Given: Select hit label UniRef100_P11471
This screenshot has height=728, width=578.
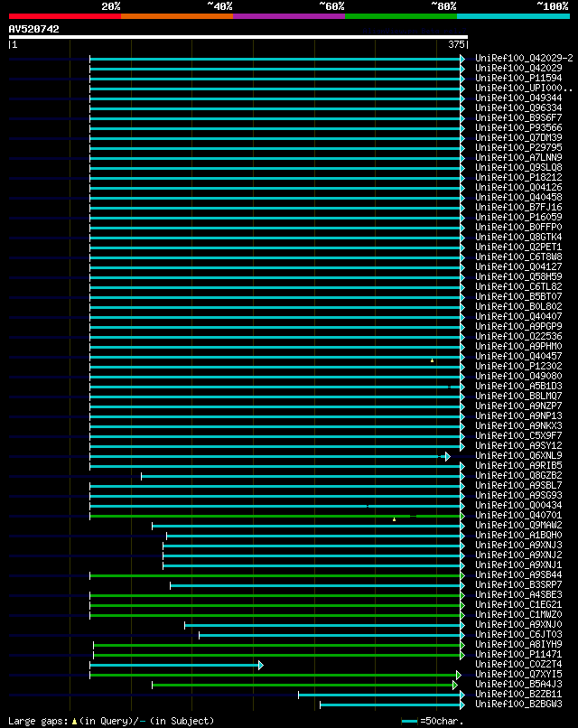Looking at the screenshot, I should coord(518,654).
